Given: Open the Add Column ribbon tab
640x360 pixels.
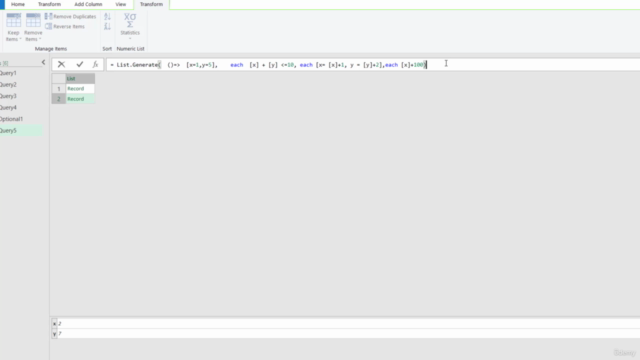Looking at the screenshot, I should point(88,4).
